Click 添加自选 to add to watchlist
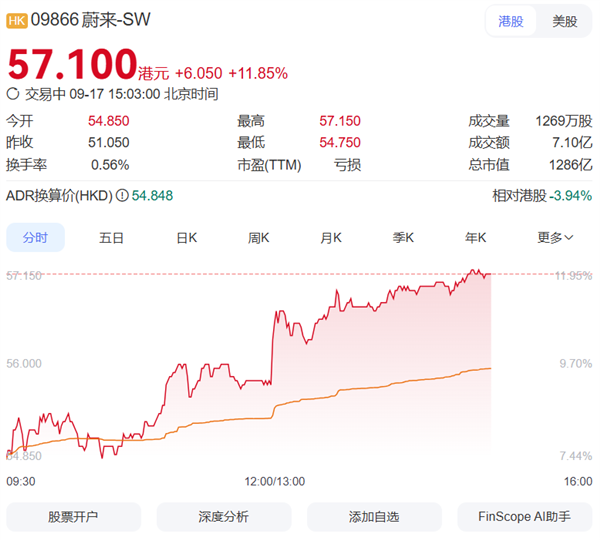 coord(374,517)
